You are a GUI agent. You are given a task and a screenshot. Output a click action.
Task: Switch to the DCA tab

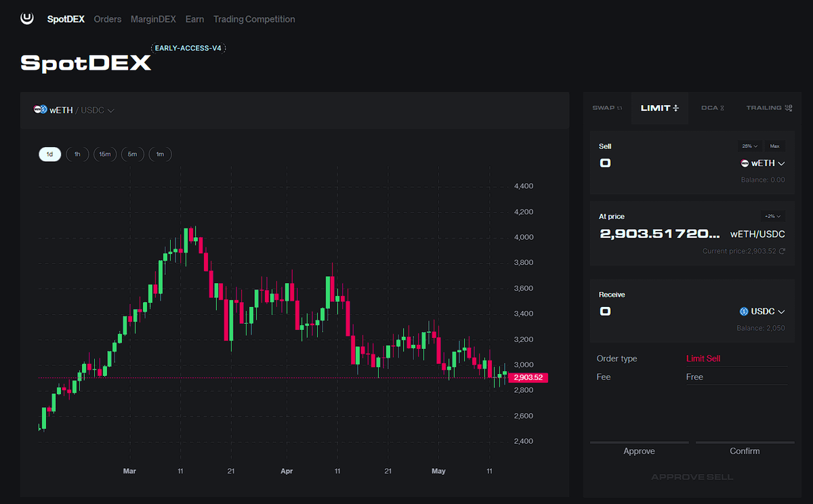point(713,108)
